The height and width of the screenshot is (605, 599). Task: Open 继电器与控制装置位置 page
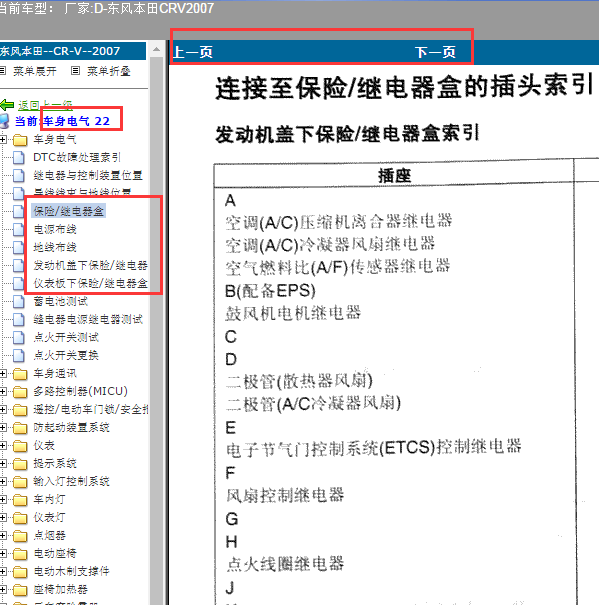[88, 175]
